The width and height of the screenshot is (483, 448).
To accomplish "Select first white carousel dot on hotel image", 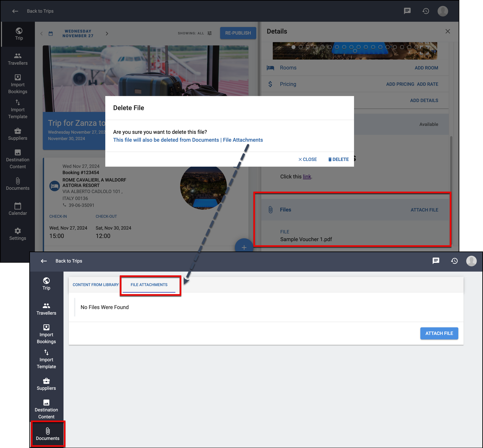I will tap(293, 47).
